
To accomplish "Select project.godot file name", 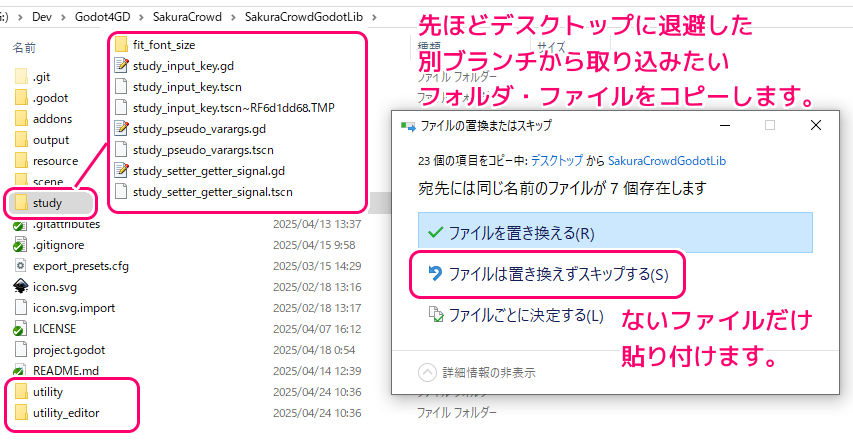I will pyautogui.click(x=69, y=350).
